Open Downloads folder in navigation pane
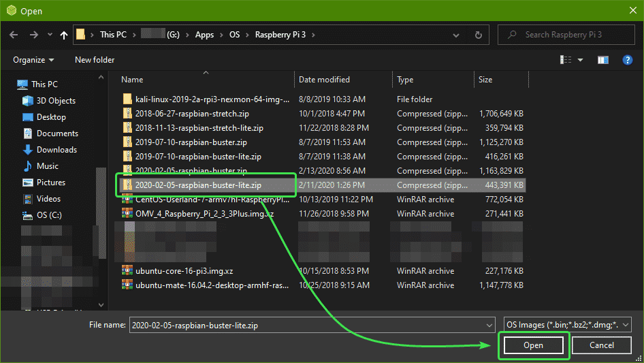Image resolution: width=644 pixels, height=363 pixels. pos(57,150)
